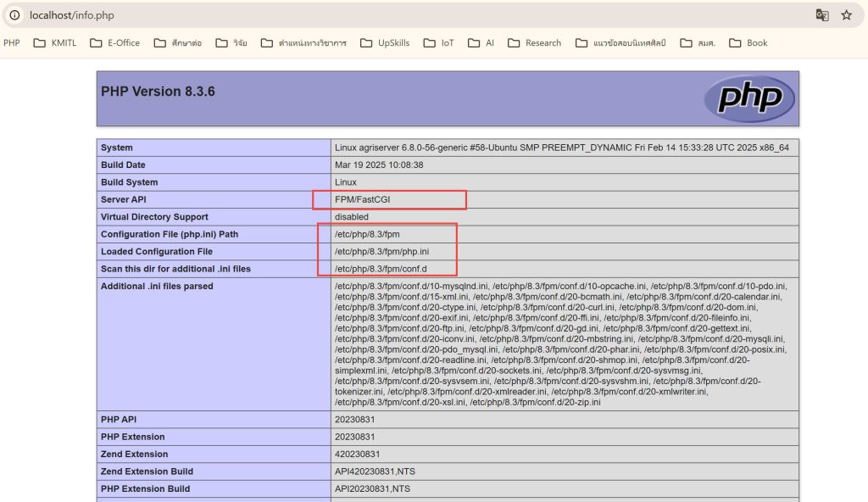The width and height of the screenshot is (868, 502).
Task: Click the PHP logo image
Action: click(x=749, y=98)
